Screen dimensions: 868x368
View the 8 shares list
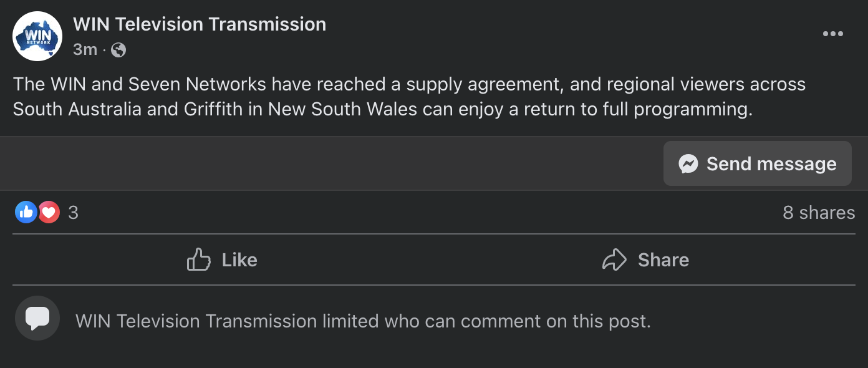pos(819,213)
